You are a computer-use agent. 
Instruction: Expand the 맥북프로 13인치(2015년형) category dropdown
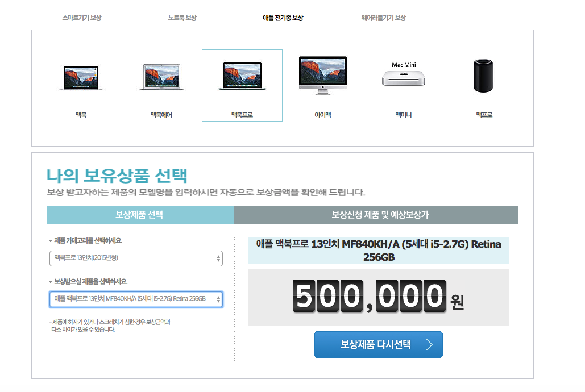coord(136,258)
